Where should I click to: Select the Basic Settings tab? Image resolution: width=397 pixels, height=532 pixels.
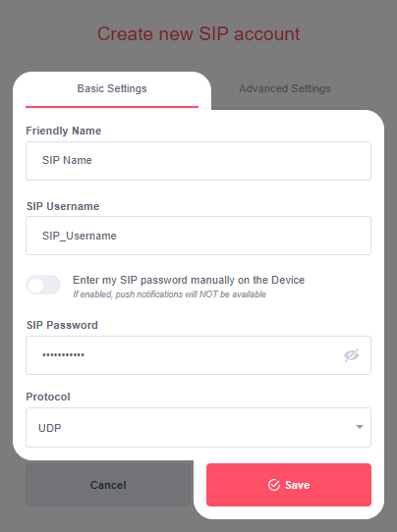112,88
